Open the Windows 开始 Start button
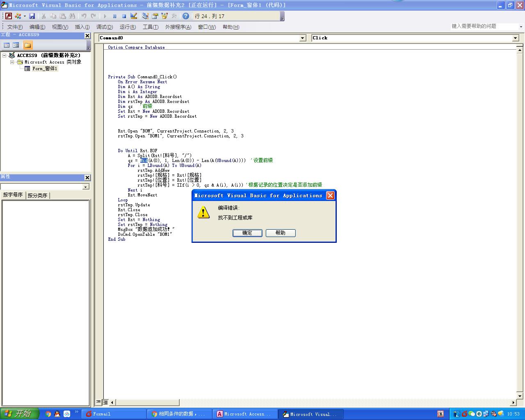525x420 pixels. (19, 414)
